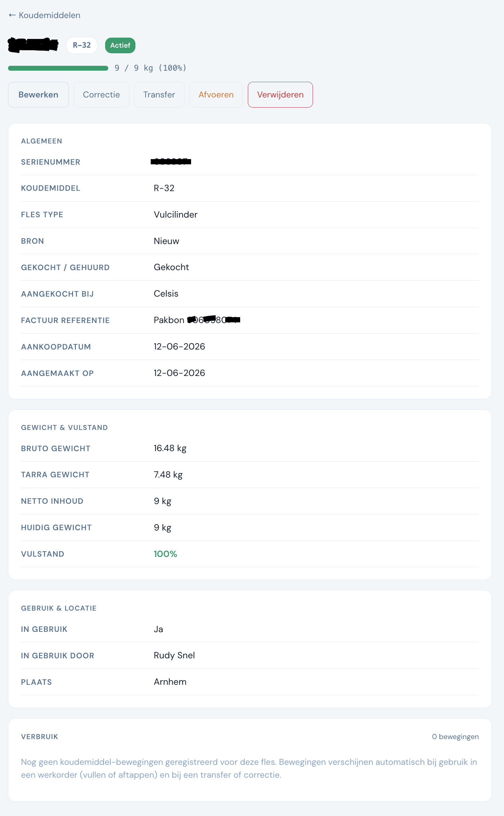The height and width of the screenshot is (816, 504).
Task: Click the In gebruik value Ja
Action: [158, 629]
